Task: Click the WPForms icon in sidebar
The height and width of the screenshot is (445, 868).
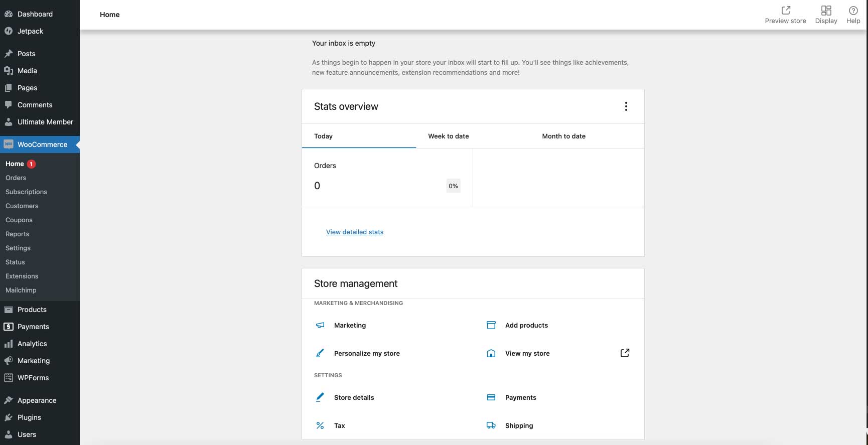Action: coord(9,378)
